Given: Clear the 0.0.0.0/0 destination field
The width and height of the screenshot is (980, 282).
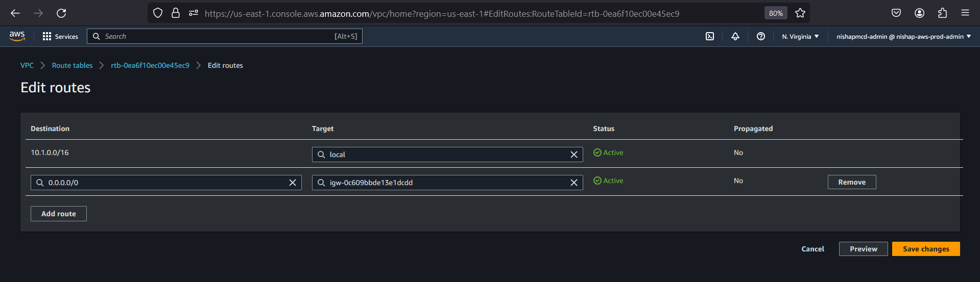Looking at the screenshot, I should [x=293, y=183].
